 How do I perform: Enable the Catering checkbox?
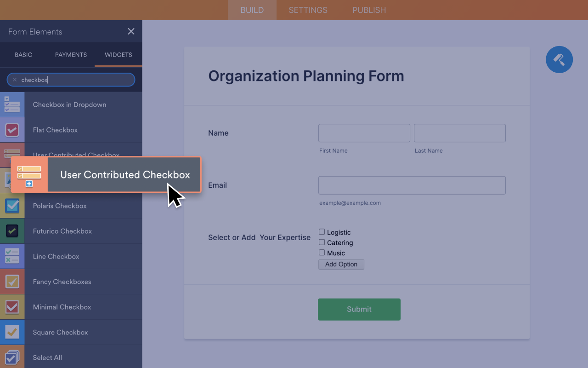pyautogui.click(x=322, y=242)
